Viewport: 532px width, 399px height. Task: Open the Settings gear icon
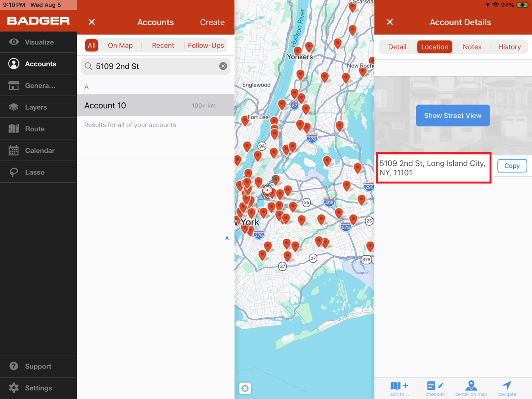14,388
